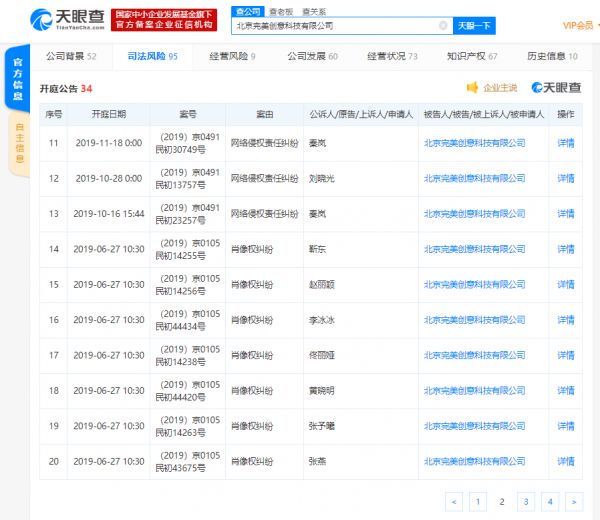Open 详情 for row 11 case
This screenshot has width=600, height=520.
(566, 143)
